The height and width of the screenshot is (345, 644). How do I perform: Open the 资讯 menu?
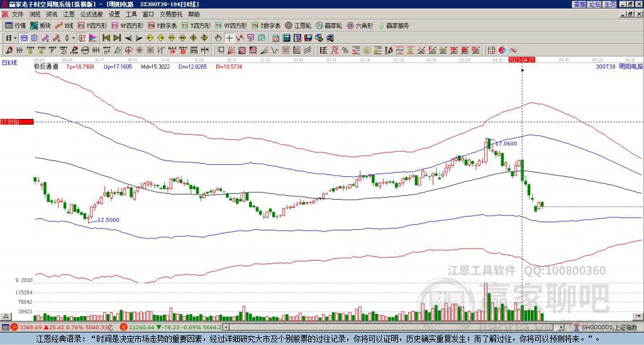52,14
